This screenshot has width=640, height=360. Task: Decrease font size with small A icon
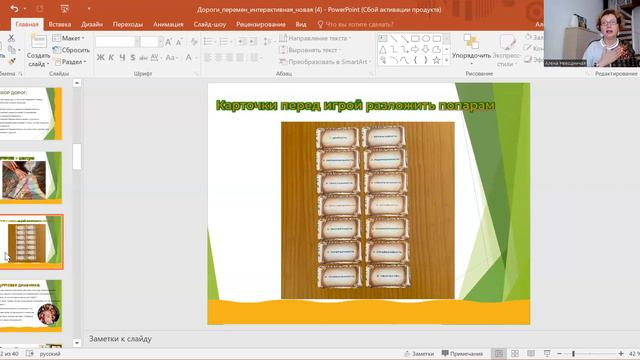coord(179,42)
